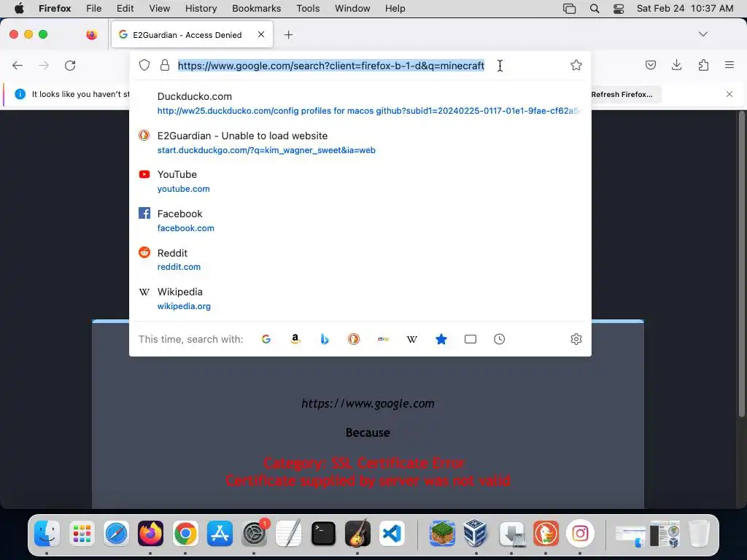Open VirtualBox from the Dock

(476, 533)
